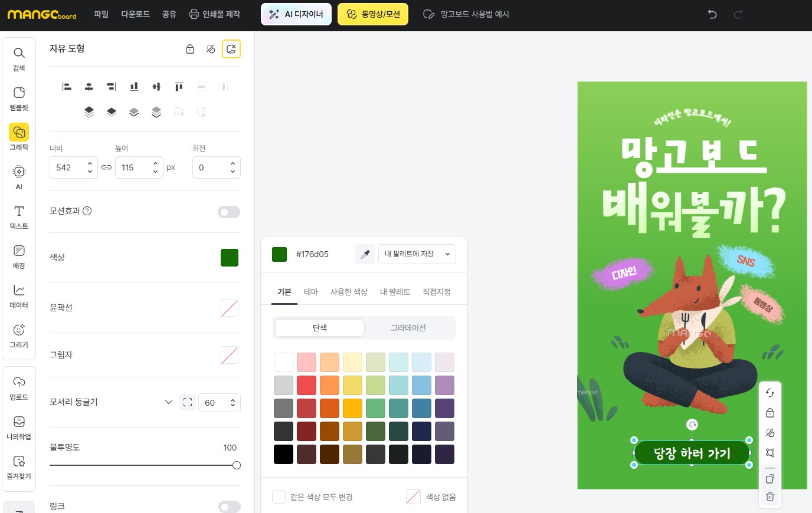Open the corner rounding dropdown
The height and width of the screenshot is (513, 812).
coord(169,402)
